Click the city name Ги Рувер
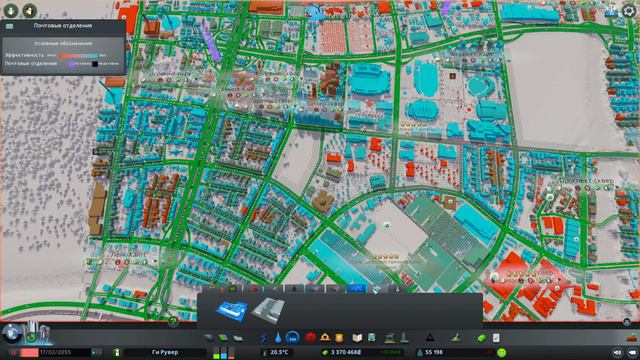This screenshot has width=640, height=360. click(165, 352)
